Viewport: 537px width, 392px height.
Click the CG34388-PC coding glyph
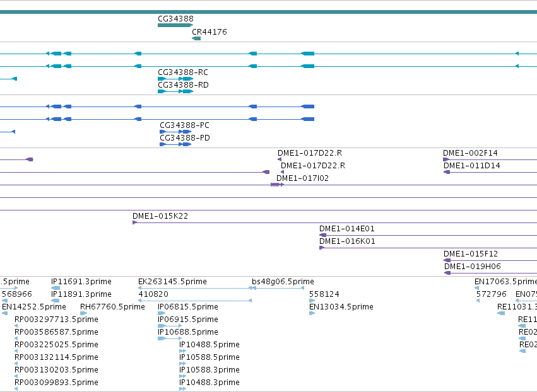(175, 132)
